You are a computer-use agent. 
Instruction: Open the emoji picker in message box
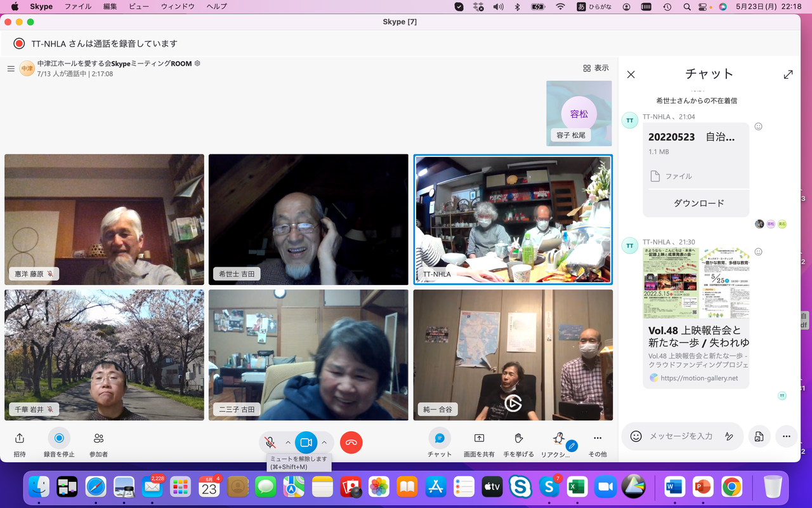click(x=636, y=436)
